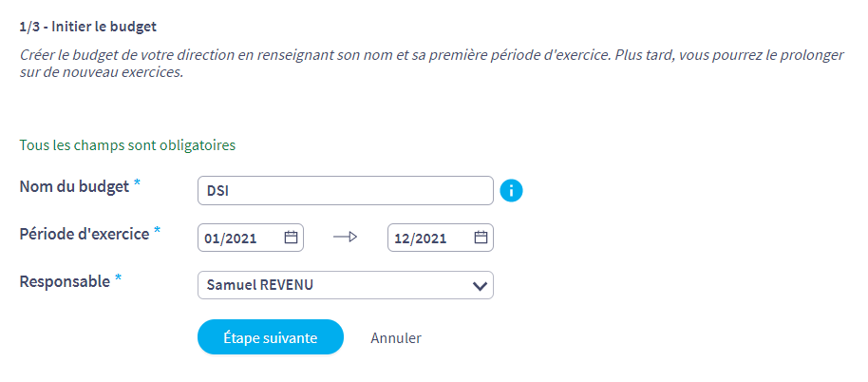Click the Responsable label

65,282
